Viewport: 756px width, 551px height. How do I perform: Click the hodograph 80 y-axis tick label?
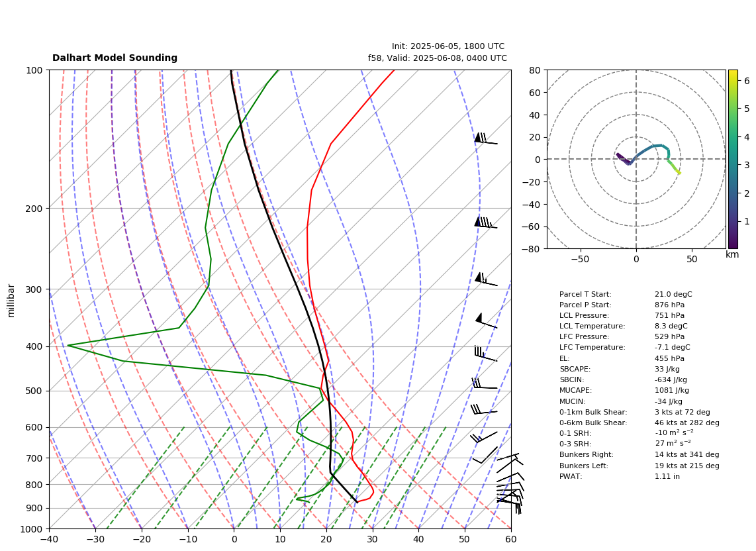tap(535, 70)
